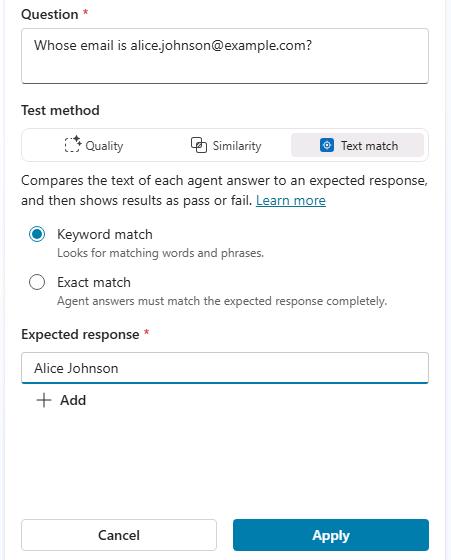Click the Expected response field label
This screenshot has width=451, height=560.
tap(80, 335)
